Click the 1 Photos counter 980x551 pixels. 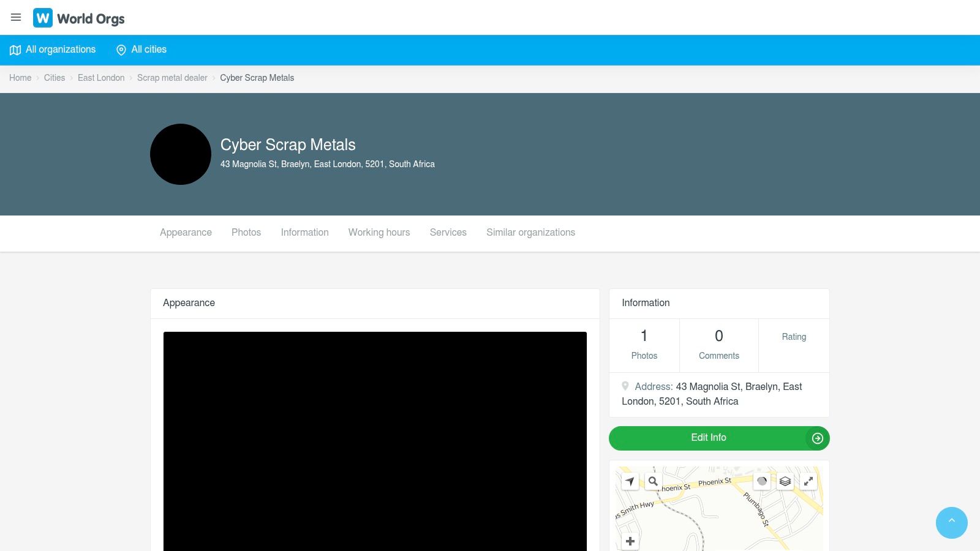point(644,345)
